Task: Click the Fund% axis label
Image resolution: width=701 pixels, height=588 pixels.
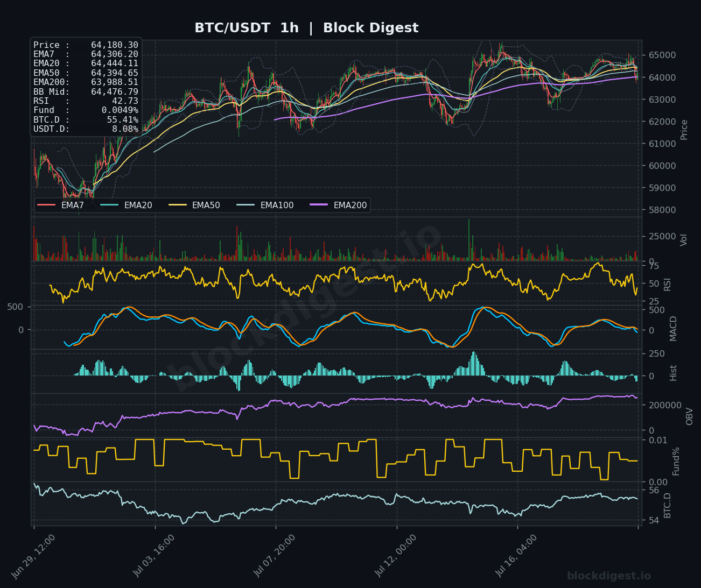Action: tap(676, 461)
